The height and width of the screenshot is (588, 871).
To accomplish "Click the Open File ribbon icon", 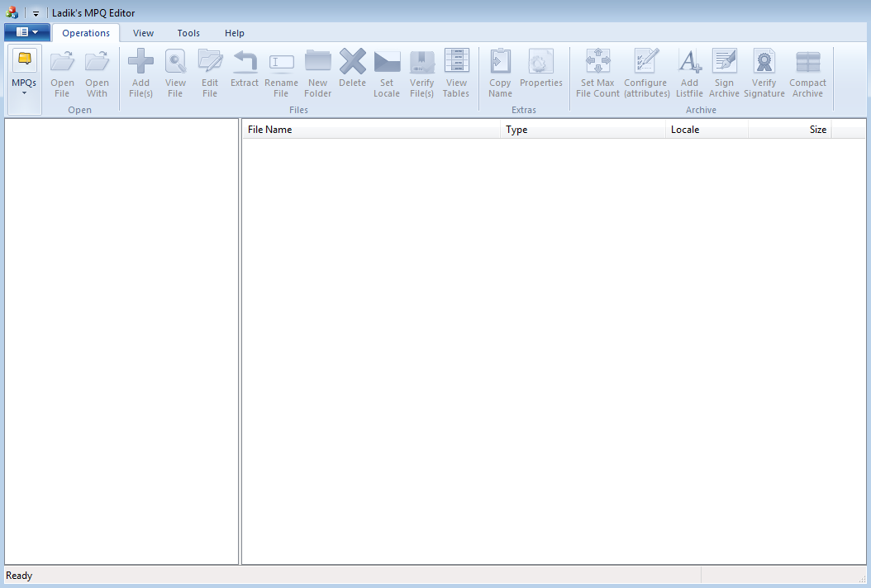I will 62,61.
